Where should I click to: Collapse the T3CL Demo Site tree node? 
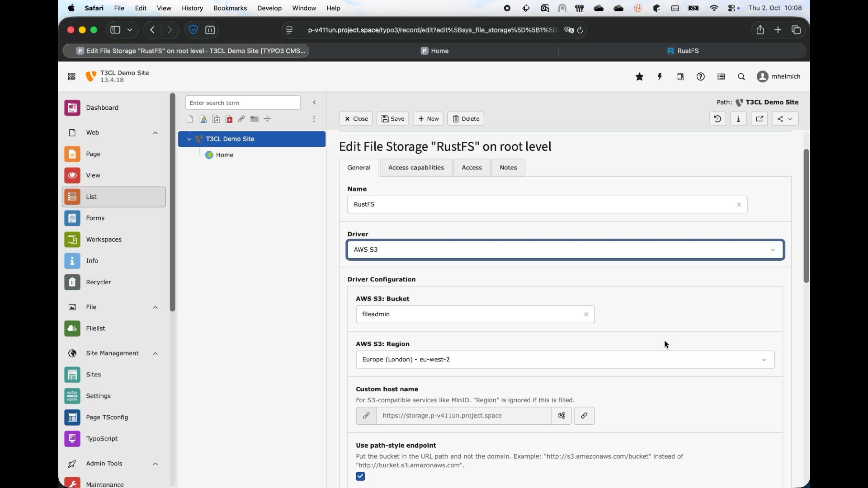tap(189, 139)
